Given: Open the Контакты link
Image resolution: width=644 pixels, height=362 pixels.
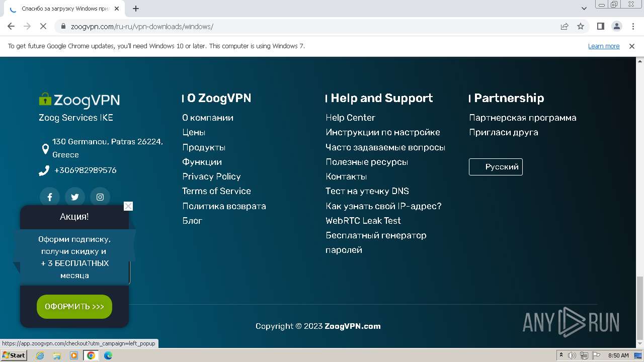Looking at the screenshot, I should coord(346,176).
